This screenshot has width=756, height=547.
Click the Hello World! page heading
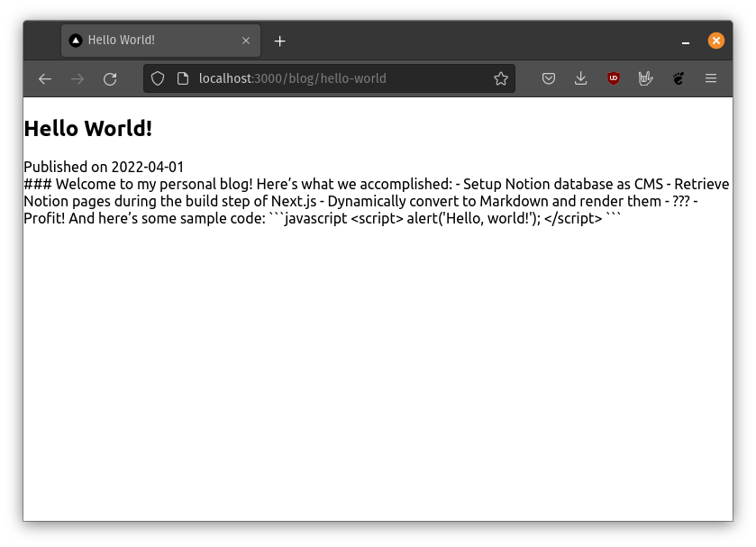88,129
